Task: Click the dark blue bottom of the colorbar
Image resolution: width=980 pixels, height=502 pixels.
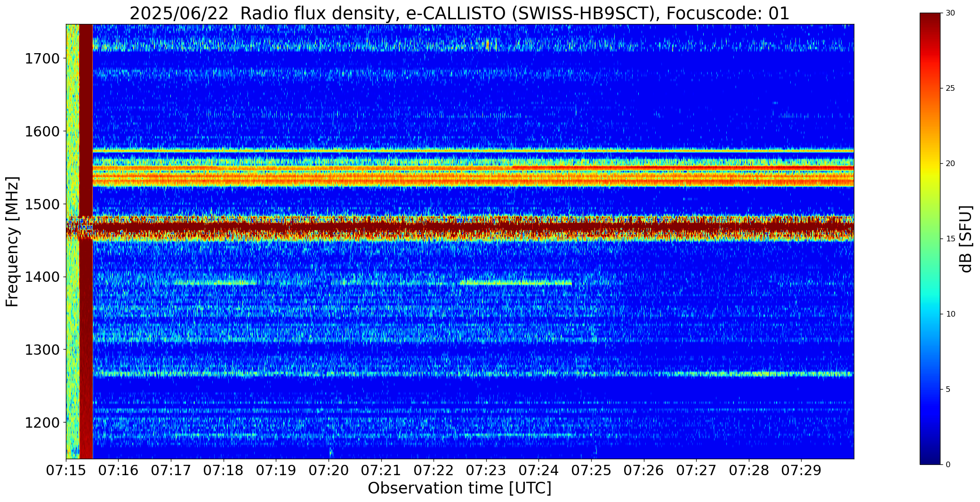Action: (x=931, y=456)
